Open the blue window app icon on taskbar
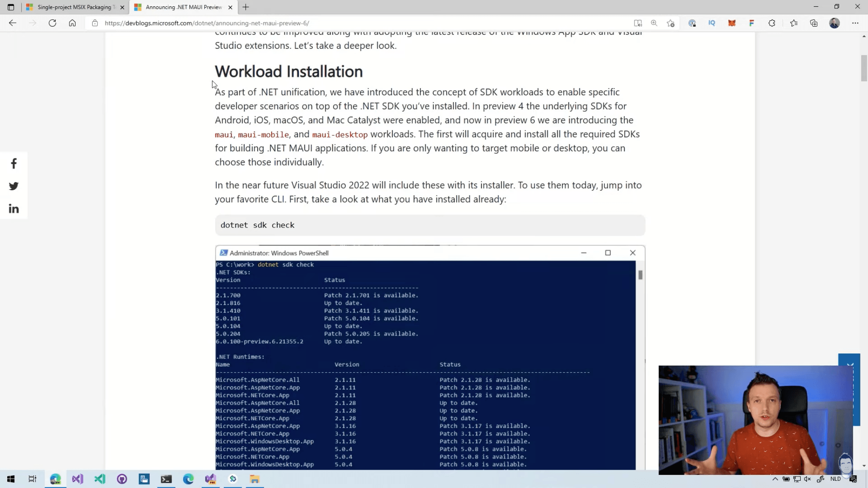The height and width of the screenshot is (488, 868). (x=144, y=479)
